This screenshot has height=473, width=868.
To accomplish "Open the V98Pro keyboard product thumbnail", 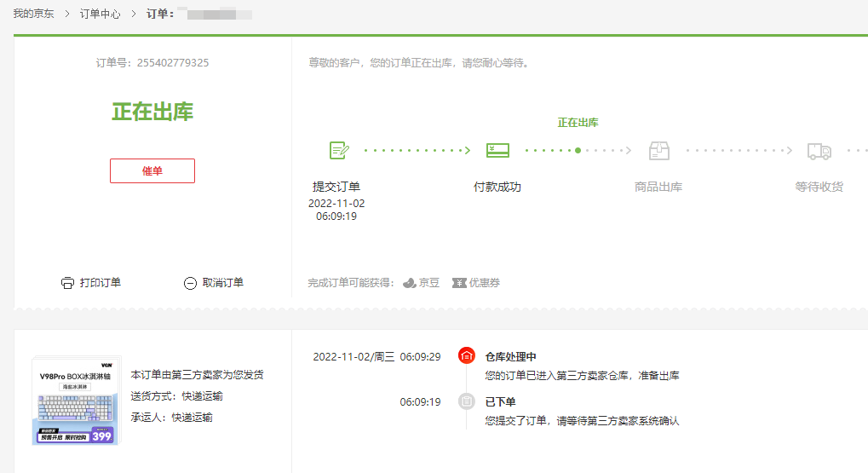I will (77, 401).
